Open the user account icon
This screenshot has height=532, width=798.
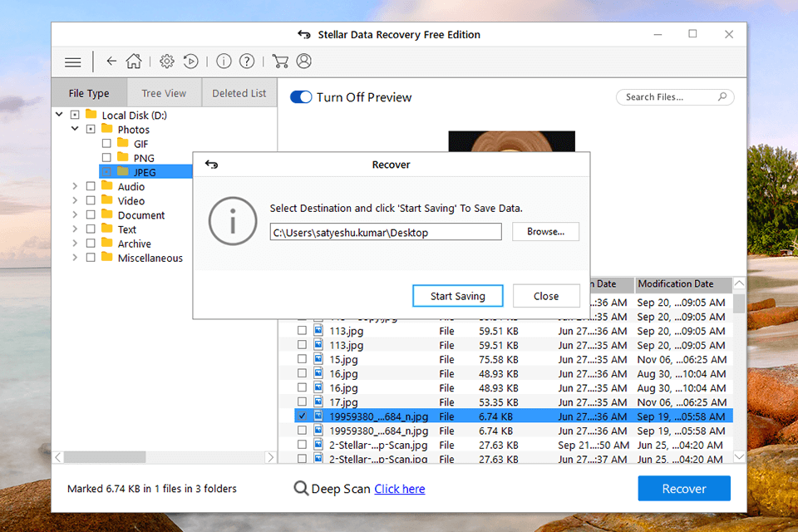pos(303,62)
